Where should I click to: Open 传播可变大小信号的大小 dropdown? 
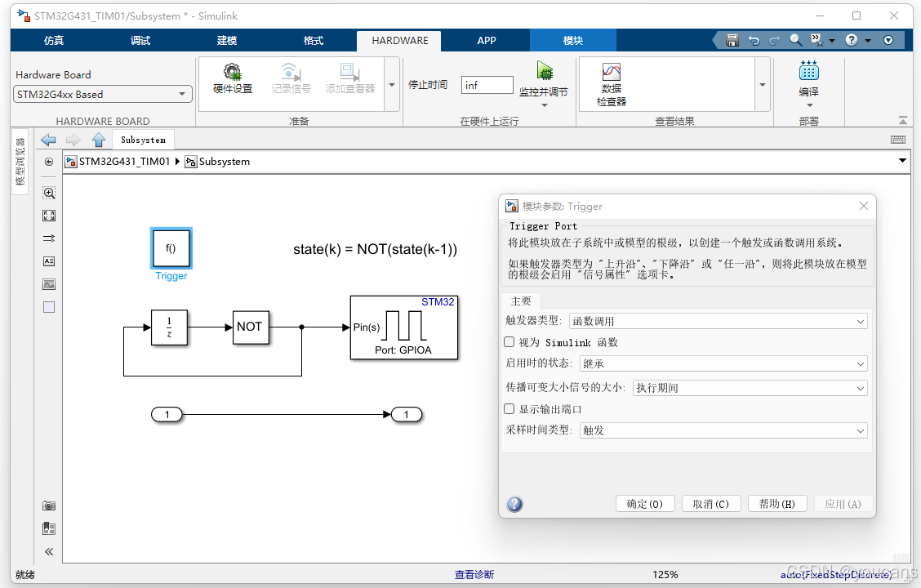coord(750,388)
